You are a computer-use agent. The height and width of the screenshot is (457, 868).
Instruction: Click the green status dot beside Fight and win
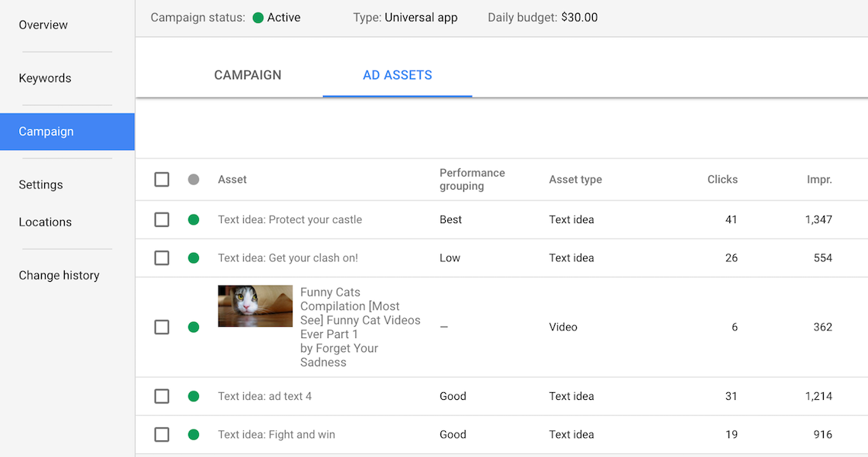click(194, 434)
